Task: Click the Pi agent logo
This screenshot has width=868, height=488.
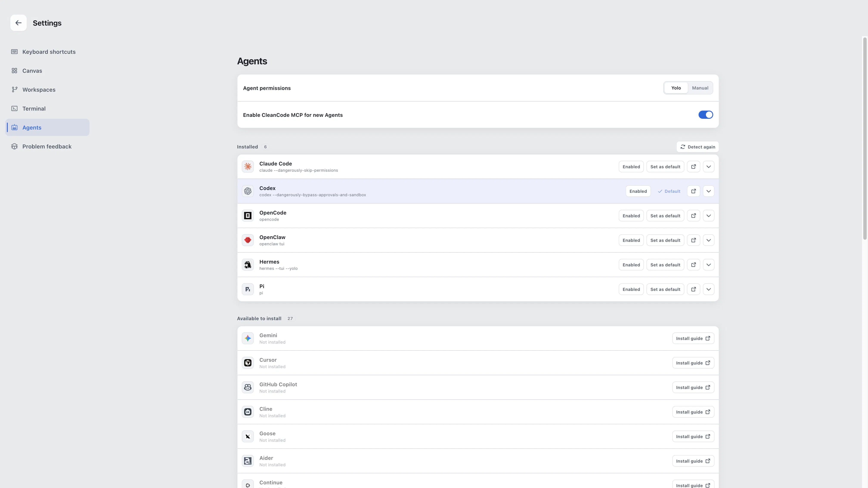Action: 248,289
